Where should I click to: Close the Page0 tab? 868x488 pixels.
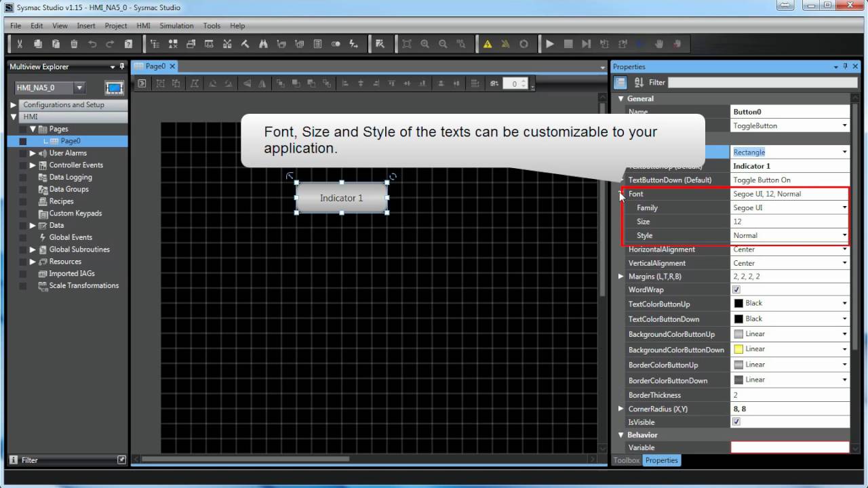[172, 66]
